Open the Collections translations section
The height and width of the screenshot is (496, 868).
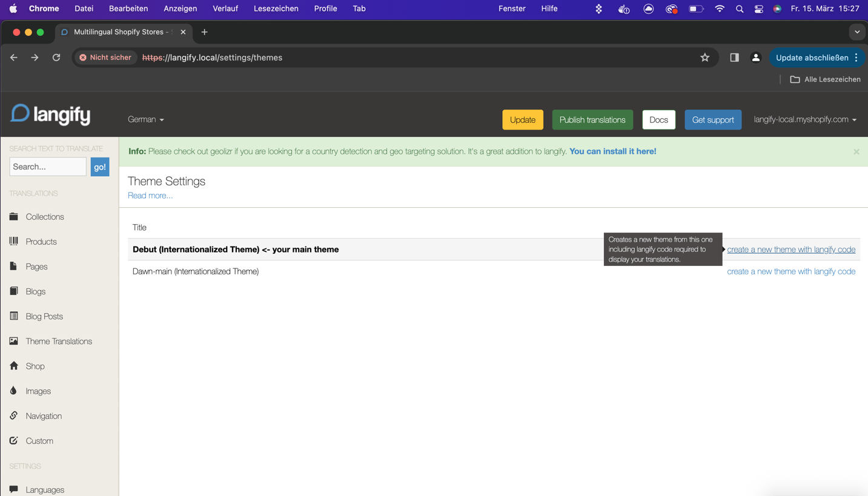coord(44,216)
